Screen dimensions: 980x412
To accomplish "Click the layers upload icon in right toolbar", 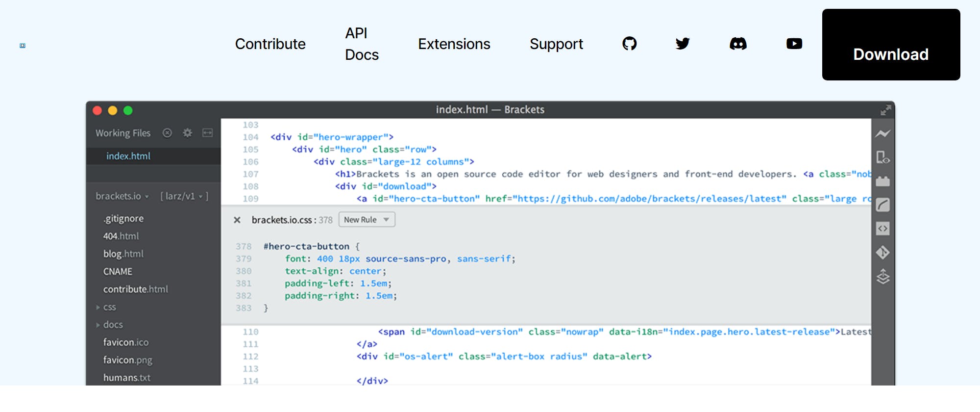I will click(x=883, y=277).
